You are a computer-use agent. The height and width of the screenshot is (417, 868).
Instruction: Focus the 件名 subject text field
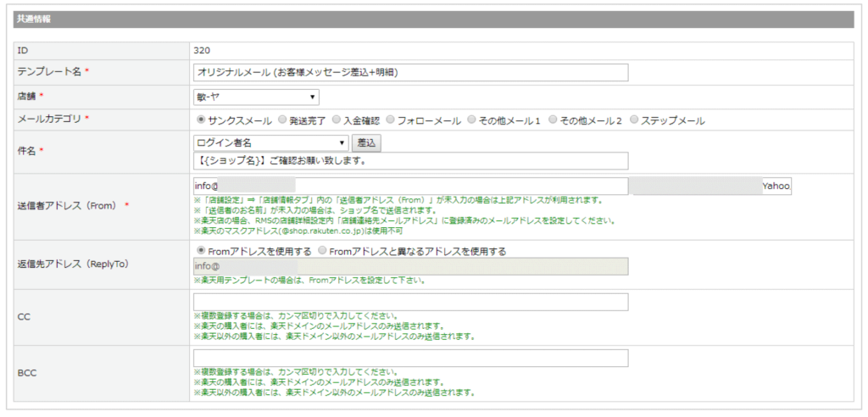[410, 160]
